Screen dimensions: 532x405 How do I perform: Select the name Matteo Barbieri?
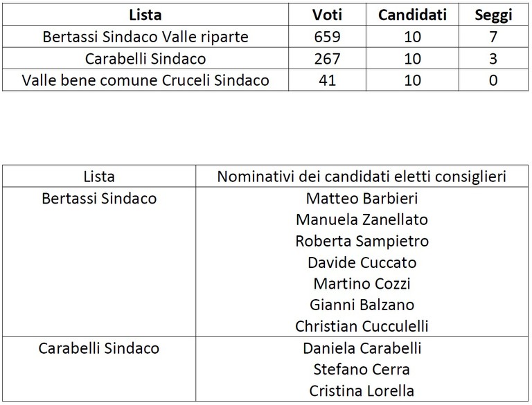tap(362, 199)
